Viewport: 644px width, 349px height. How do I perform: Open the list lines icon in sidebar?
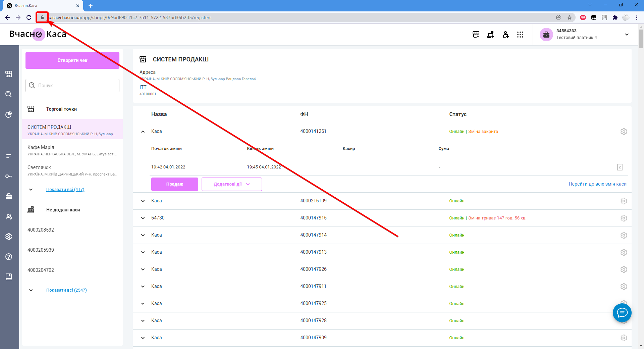(9, 156)
